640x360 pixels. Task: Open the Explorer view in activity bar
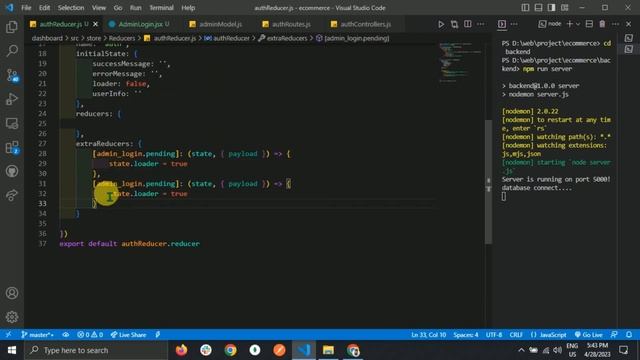pyautogui.click(x=12, y=27)
